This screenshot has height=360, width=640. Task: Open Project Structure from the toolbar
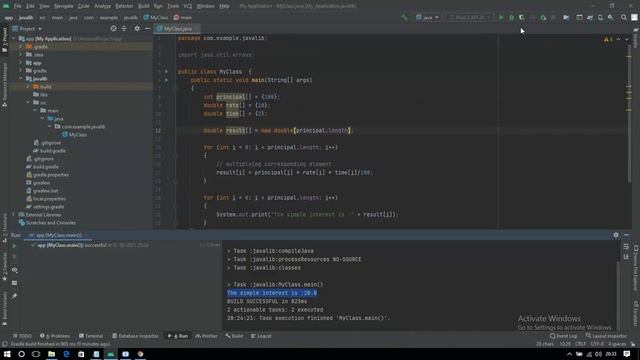(566, 18)
